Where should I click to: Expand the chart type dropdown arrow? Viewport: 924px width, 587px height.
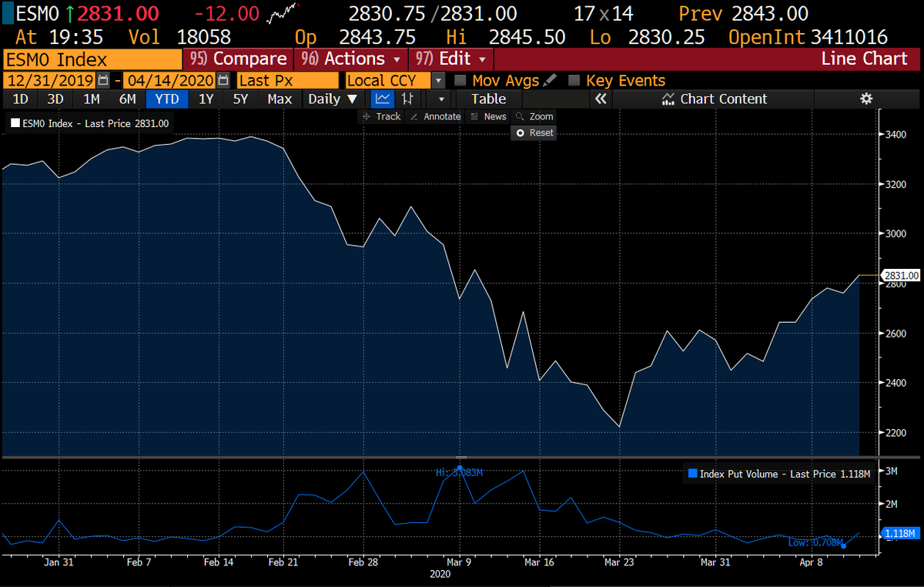pos(441,99)
